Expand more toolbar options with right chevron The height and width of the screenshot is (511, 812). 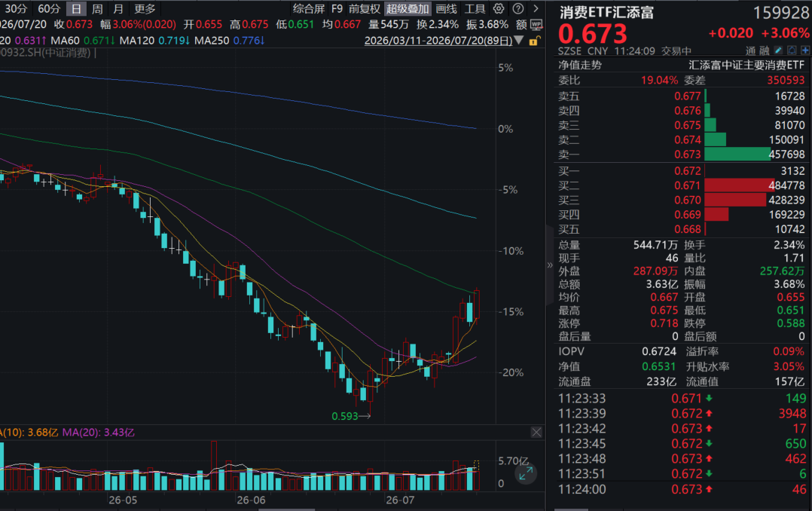[x=536, y=8]
